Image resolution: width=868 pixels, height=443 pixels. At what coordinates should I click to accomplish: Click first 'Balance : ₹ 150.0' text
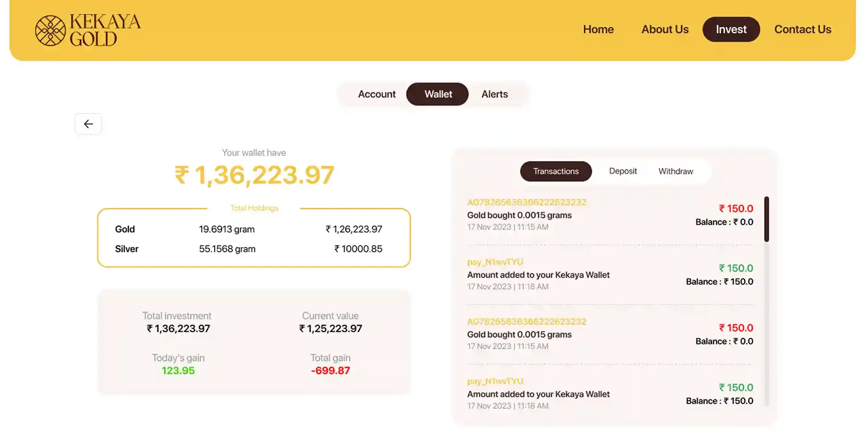tap(719, 281)
